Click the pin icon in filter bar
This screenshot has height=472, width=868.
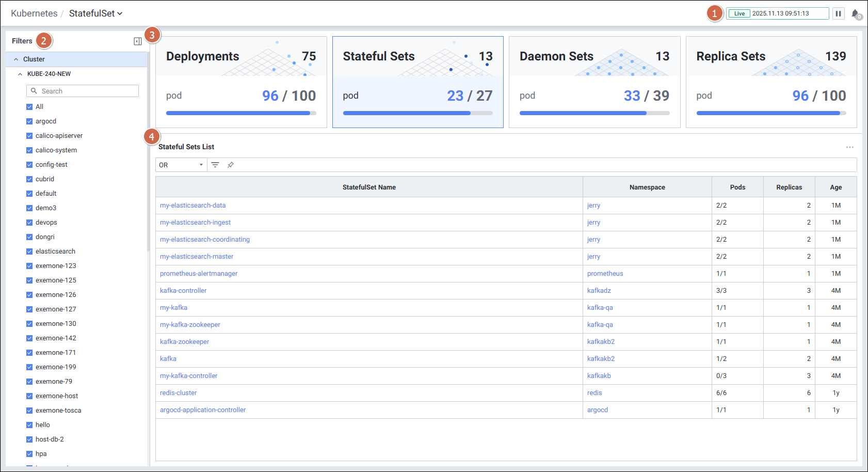click(x=231, y=165)
